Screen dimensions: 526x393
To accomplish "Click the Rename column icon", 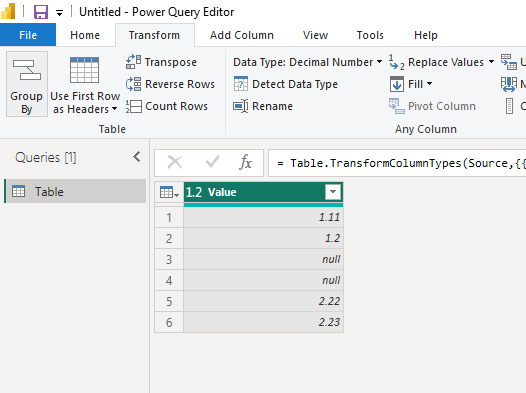I will click(x=241, y=106).
